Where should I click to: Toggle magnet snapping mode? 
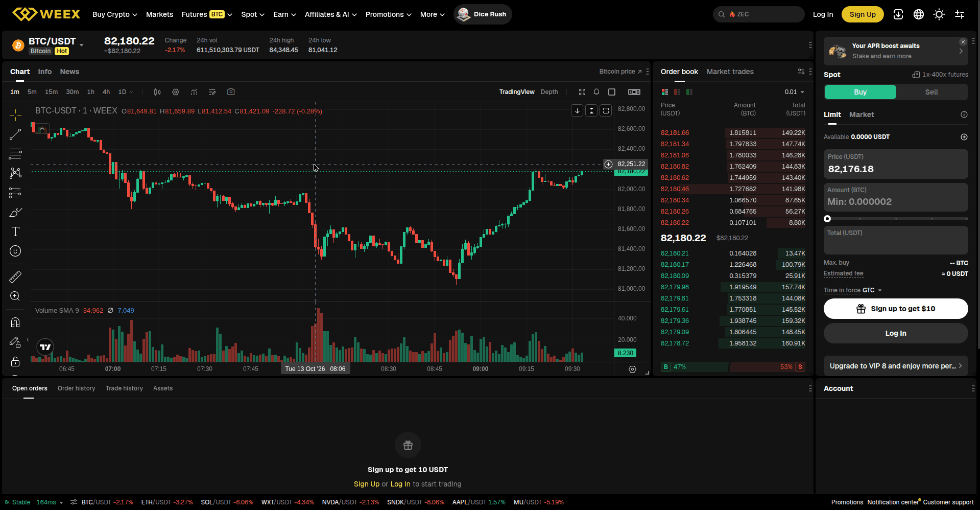pos(15,322)
